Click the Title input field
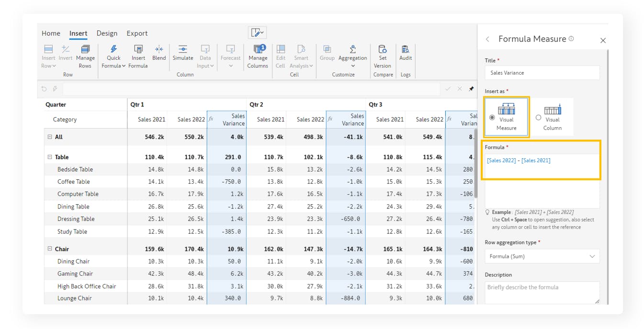 click(x=542, y=73)
